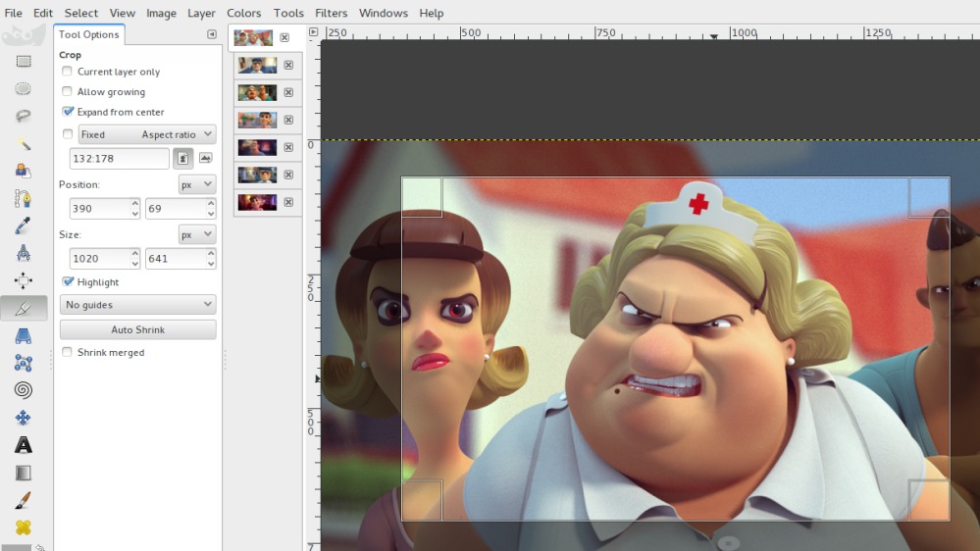Viewport: 980px width, 551px height.
Task: Select the Ellipse Select tool
Action: [23, 89]
